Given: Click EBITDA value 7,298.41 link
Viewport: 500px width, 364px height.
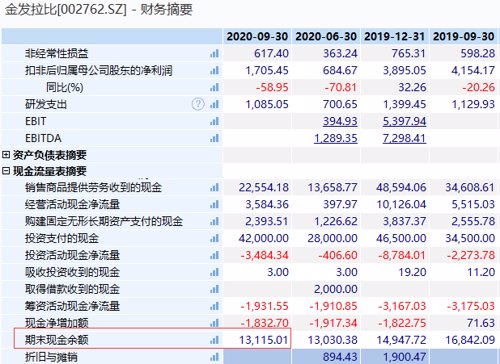Looking at the screenshot, I should tap(404, 138).
